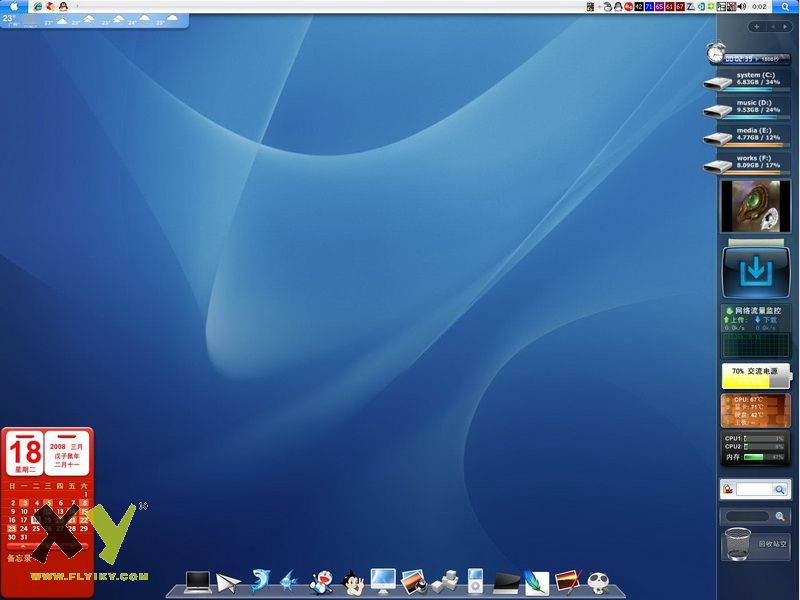Click the magnifier beside the dark search field
This screenshot has width=800, height=600.
tap(780, 516)
